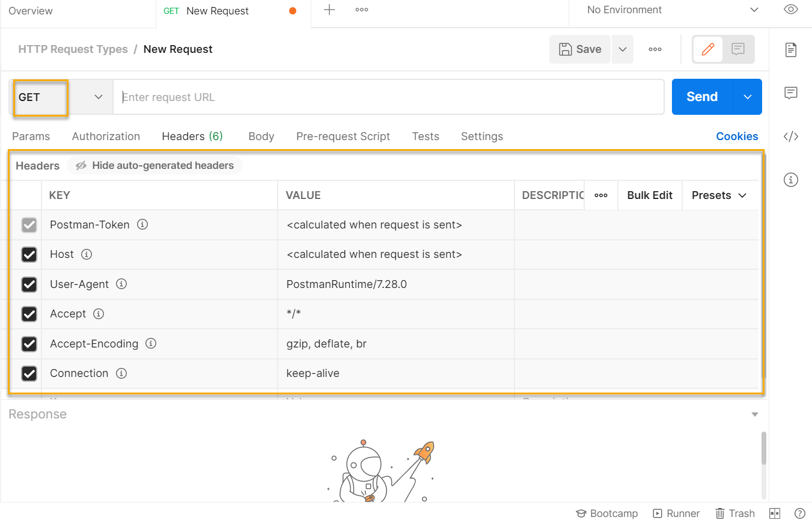Click the request info icon in right sidebar
Viewport: 812px width, 520px height.
tap(790, 180)
